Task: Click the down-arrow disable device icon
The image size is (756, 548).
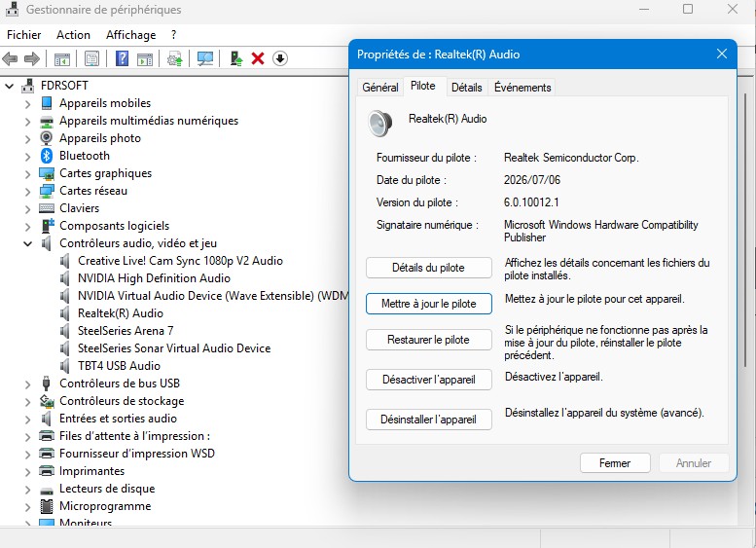Action: click(x=280, y=58)
